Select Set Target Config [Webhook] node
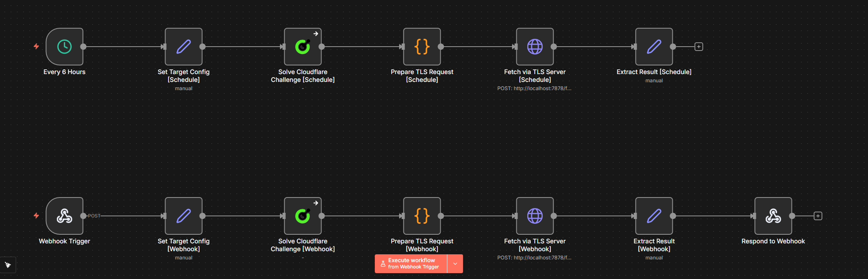This screenshot has width=868, height=279. click(x=183, y=216)
